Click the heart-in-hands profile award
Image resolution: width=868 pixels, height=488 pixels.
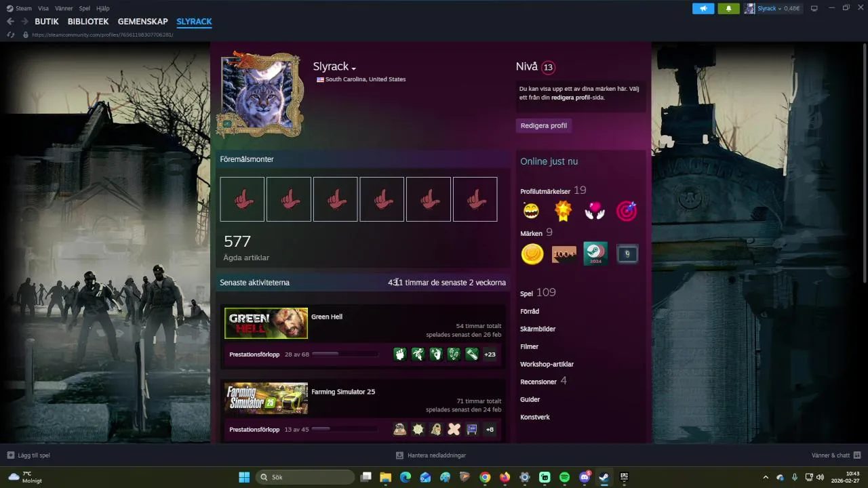click(x=595, y=211)
